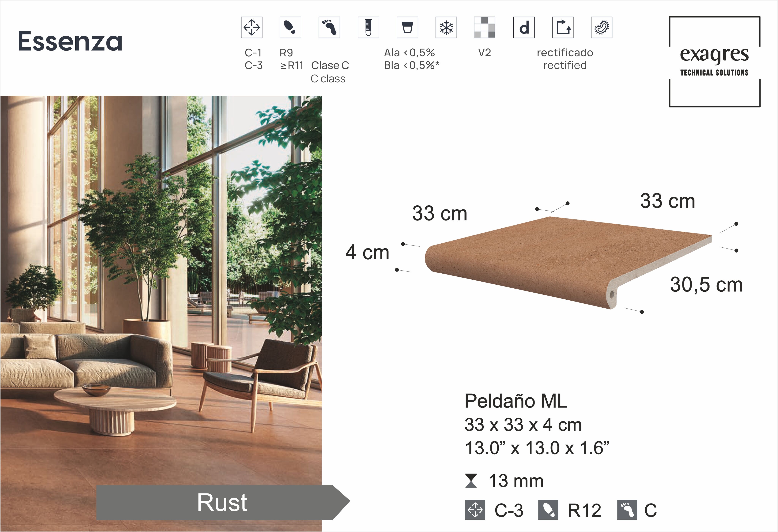Image resolution: width=778 pixels, height=532 pixels.
Task: Click the bold letter d icon
Action: [524, 28]
